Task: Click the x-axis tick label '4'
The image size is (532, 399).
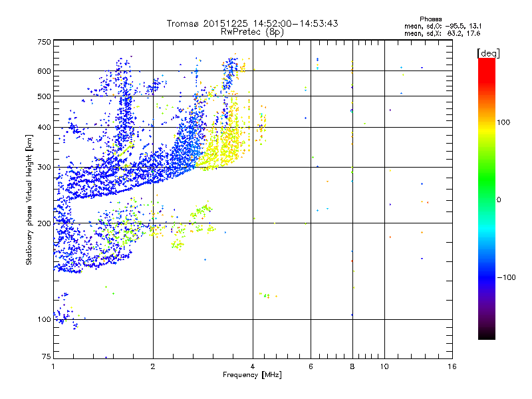Action: [x=253, y=366]
